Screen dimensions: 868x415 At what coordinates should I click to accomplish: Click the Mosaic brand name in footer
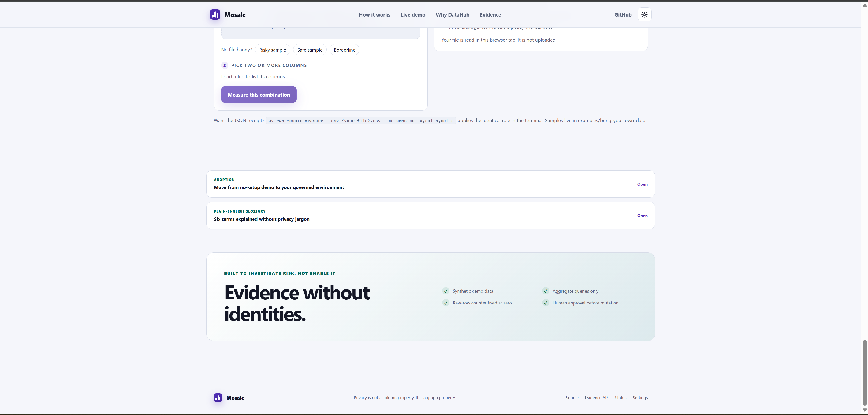point(235,398)
